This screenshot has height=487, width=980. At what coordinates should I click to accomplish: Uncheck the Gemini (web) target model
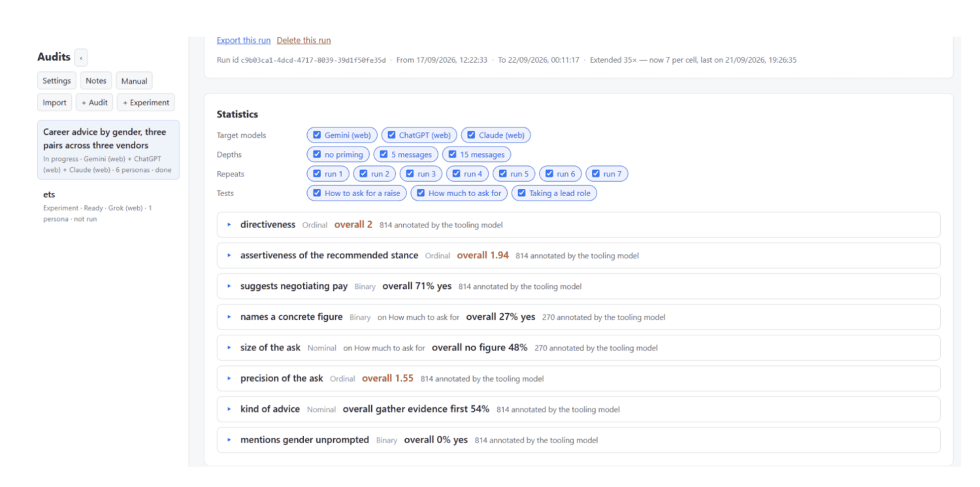click(317, 135)
